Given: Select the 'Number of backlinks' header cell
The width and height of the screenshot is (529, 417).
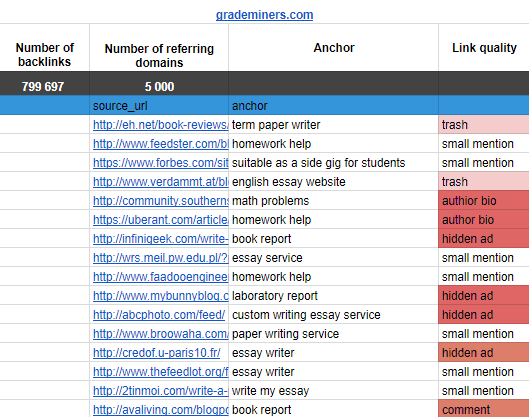Looking at the screenshot, I should (x=45, y=48).
